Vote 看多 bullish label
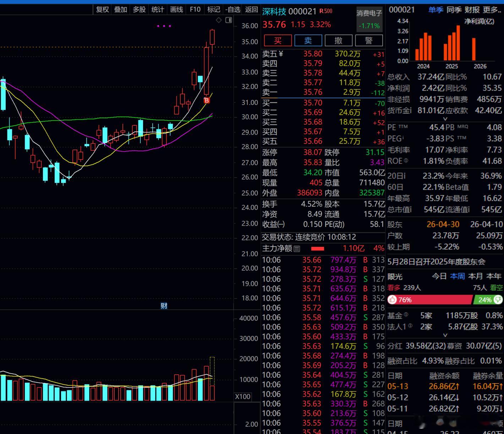The height and width of the screenshot is (434, 504). [394, 288]
